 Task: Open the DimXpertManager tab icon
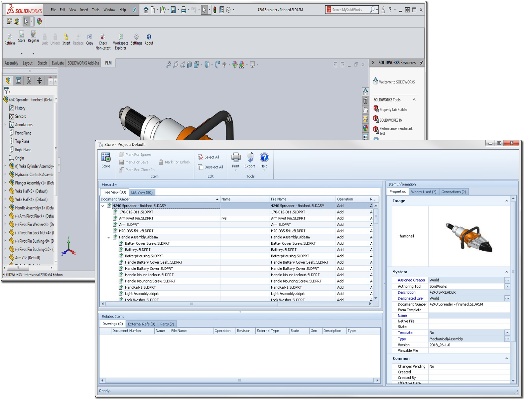pyautogui.click(x=40, y=80)
